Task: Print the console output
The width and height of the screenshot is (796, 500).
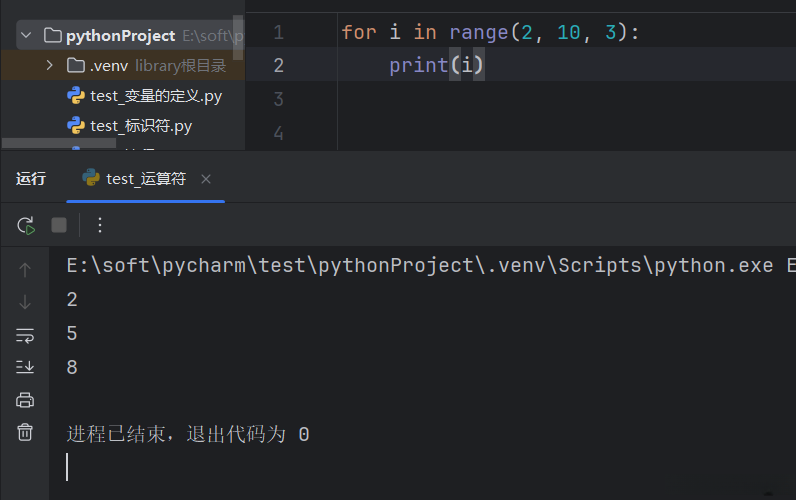Action: click(x=25, y=400)
